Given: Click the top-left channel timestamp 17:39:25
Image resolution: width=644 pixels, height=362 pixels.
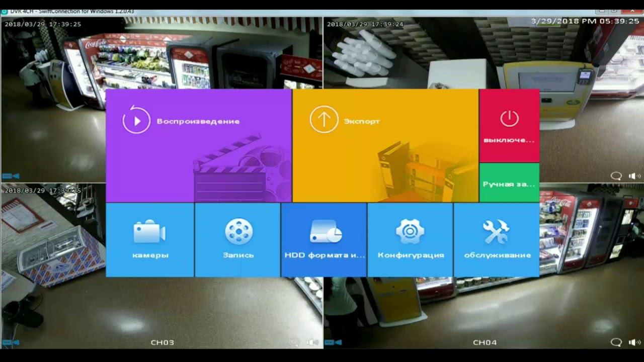Looking at the screenshot, I should pos(43,24).
